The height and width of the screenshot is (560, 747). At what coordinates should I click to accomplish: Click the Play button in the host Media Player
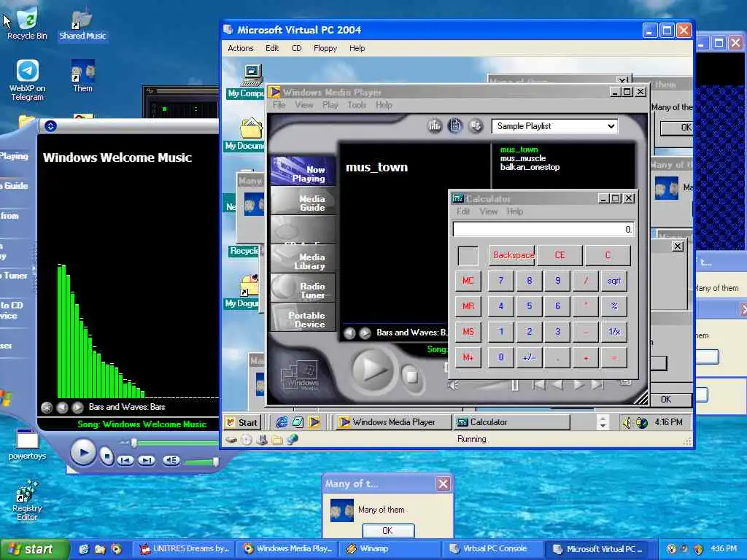point(83,453)
